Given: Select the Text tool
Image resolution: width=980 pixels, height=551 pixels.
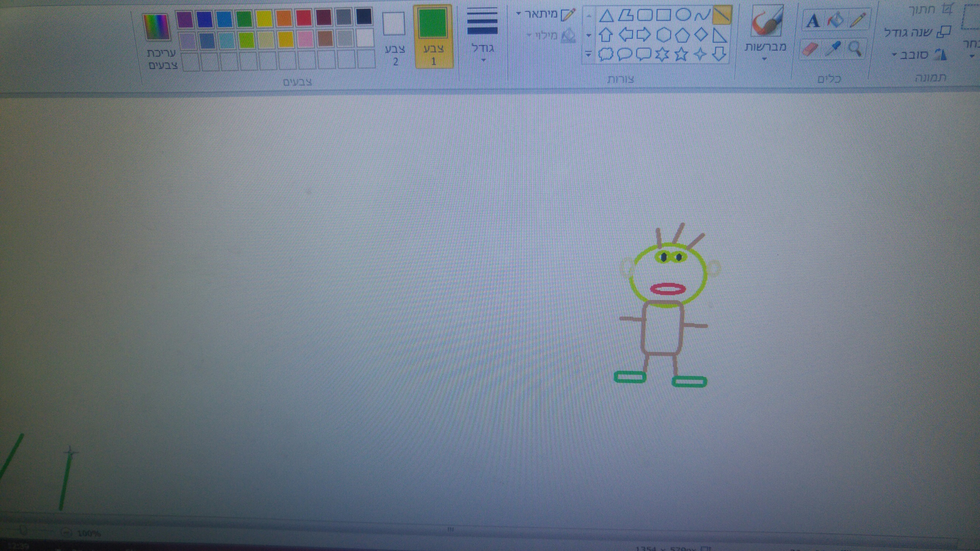Looking at the screenshot, I should [x=812, y=21].
